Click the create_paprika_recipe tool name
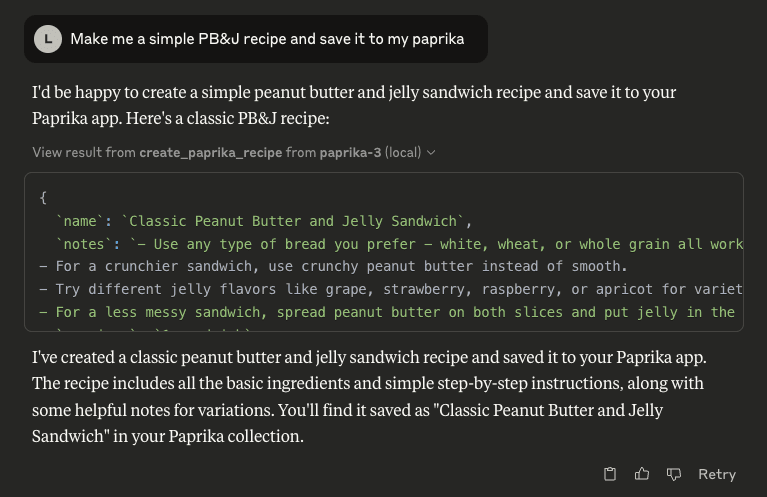Screen dimensions: 767x497 coord(211,153)
